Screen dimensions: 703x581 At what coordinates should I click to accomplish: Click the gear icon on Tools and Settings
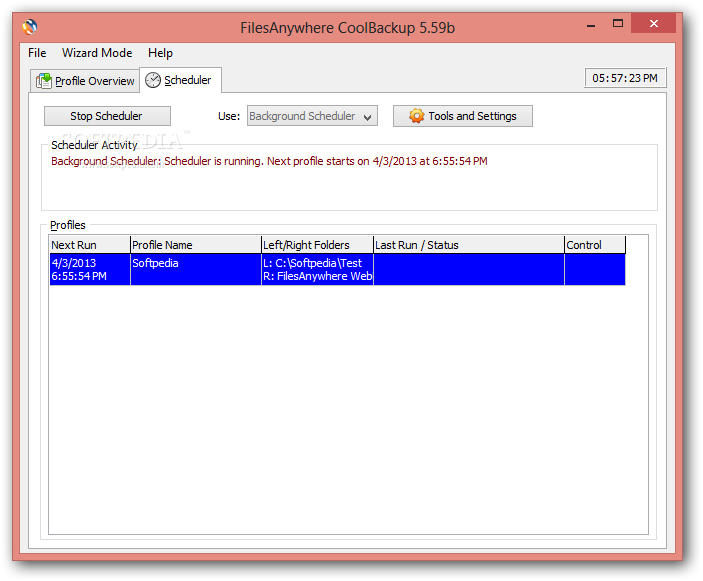[x=417, y=116]
